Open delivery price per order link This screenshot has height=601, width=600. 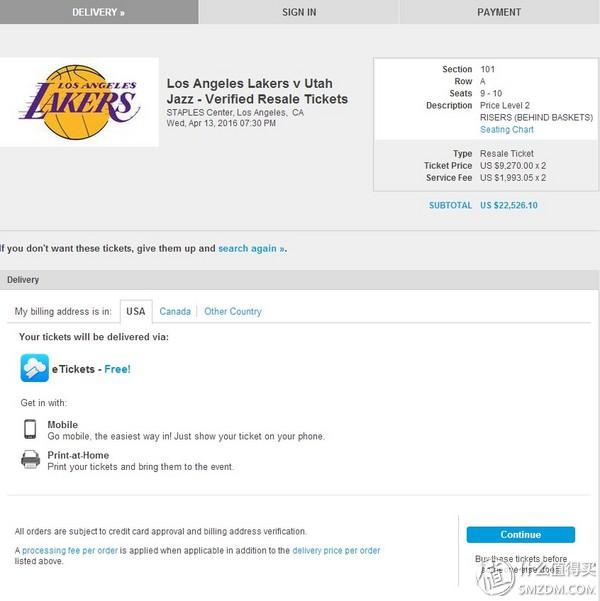click(x=336, y=550)
